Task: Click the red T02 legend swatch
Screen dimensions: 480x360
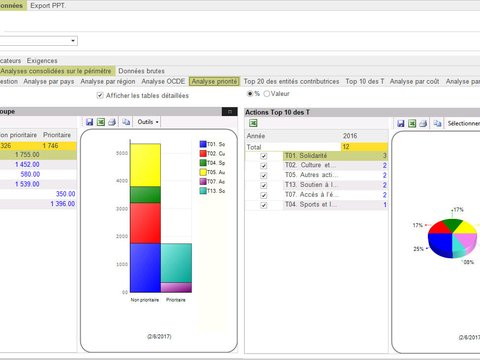Action: click(x=203, y=153)
